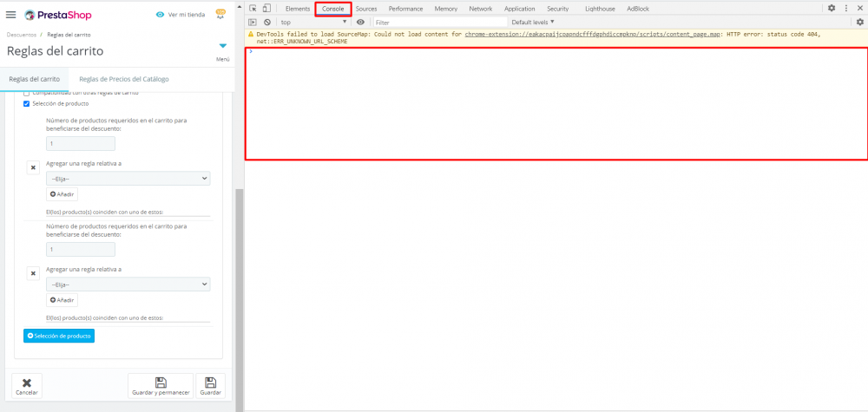This screenshot has height=412, width=868.
Task: Click the Guardar button
Action: coord(210,386)
